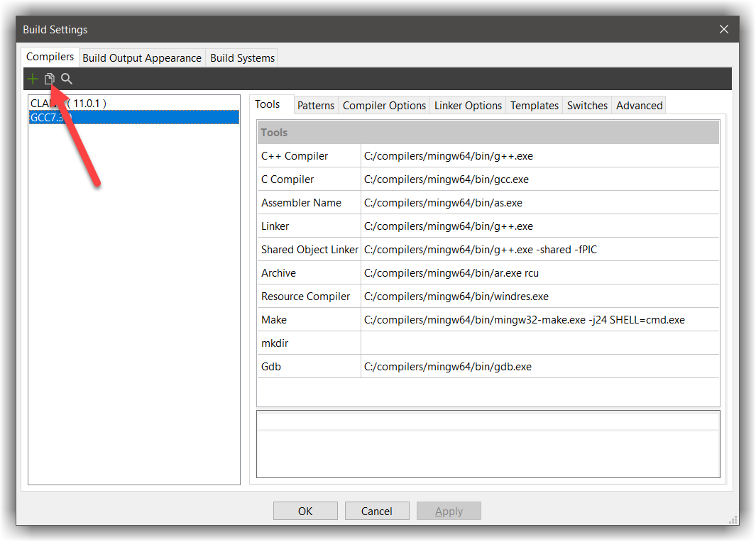
Task: Switch to the Templates tab
Action: 534,105
